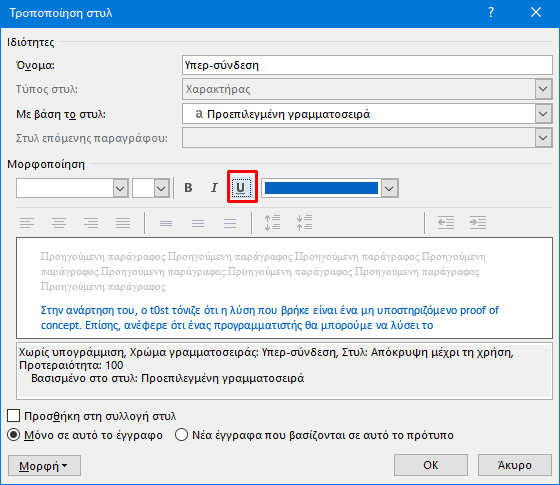Click increase indent icon
Screen dimensions: 560x485
tap(478, 223)
